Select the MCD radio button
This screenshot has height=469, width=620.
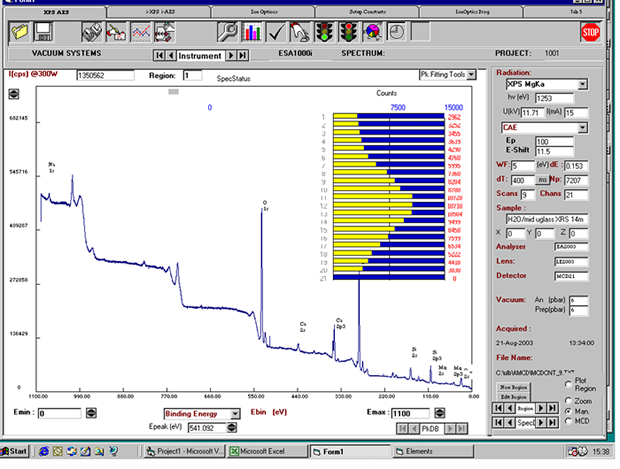(x=568, y=421)
